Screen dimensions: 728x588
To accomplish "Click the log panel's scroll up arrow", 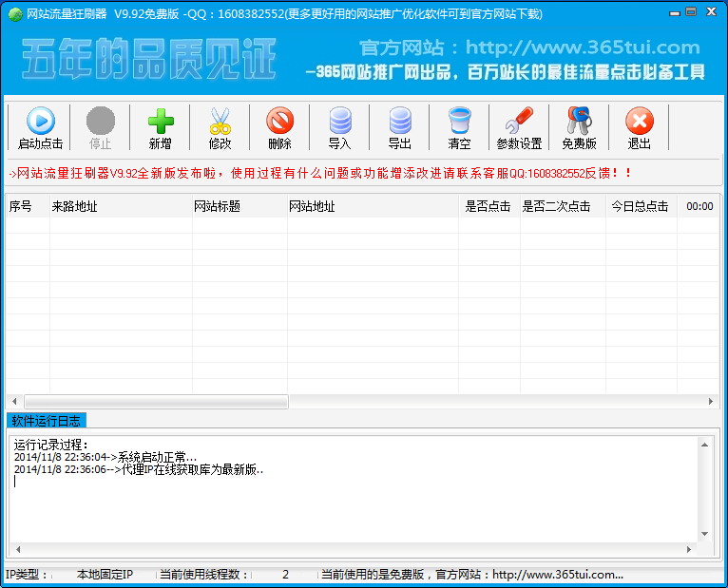I will 705,445.
